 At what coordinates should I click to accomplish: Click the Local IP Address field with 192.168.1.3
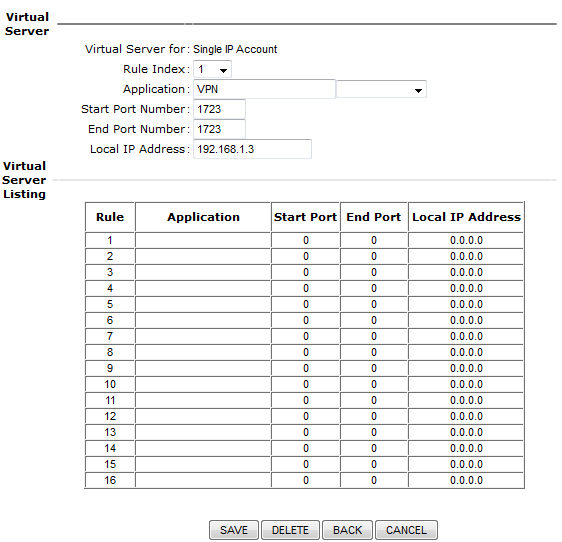(252, 149)
